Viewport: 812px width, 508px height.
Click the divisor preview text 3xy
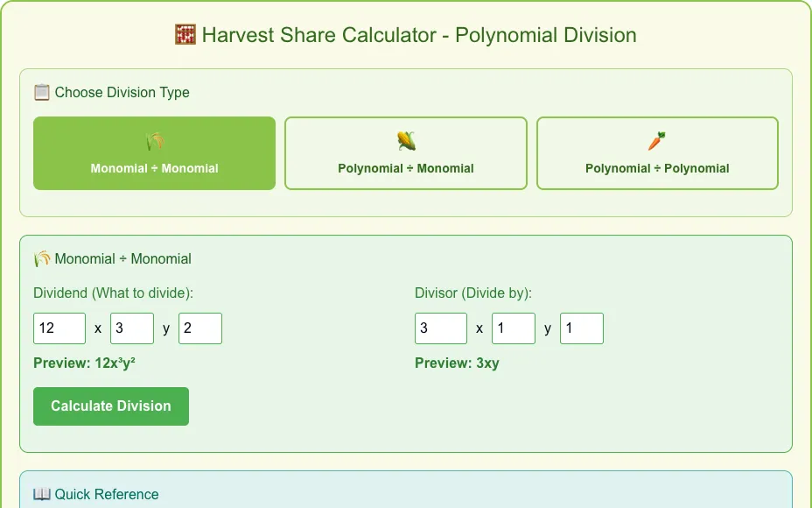click(488, 363)
